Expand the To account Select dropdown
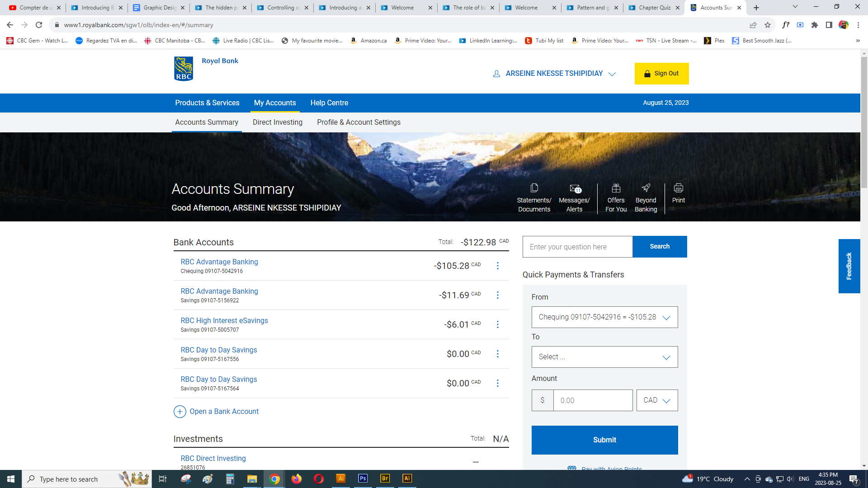Image resolution: width=868 pixels, height=488 pixels. tap(604, 357)
